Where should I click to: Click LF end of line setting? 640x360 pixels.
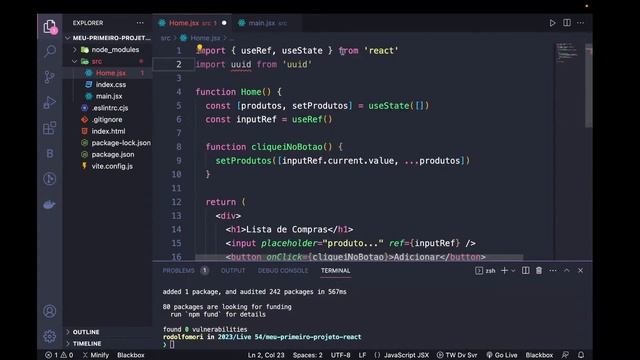[x=362, y=355]
